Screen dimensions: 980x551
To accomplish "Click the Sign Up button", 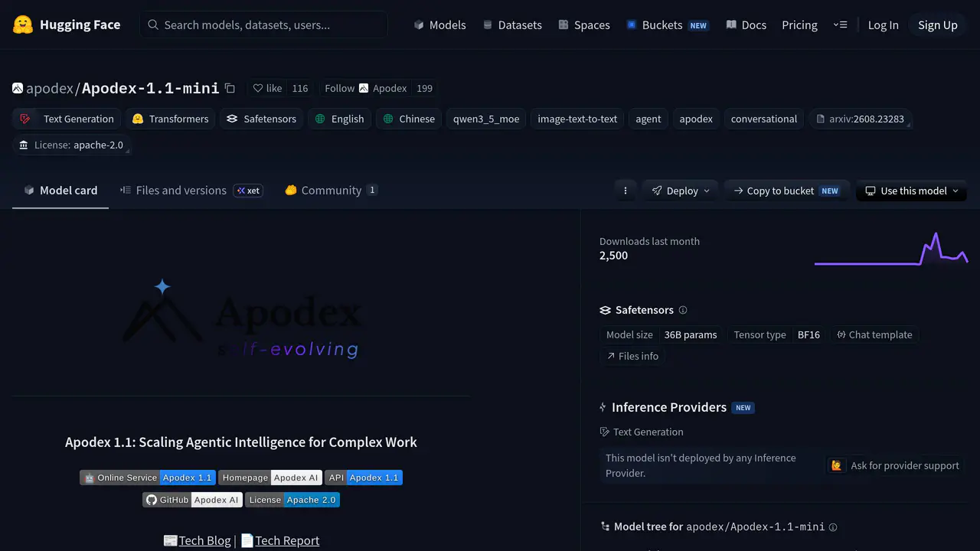I will [938, 24].
